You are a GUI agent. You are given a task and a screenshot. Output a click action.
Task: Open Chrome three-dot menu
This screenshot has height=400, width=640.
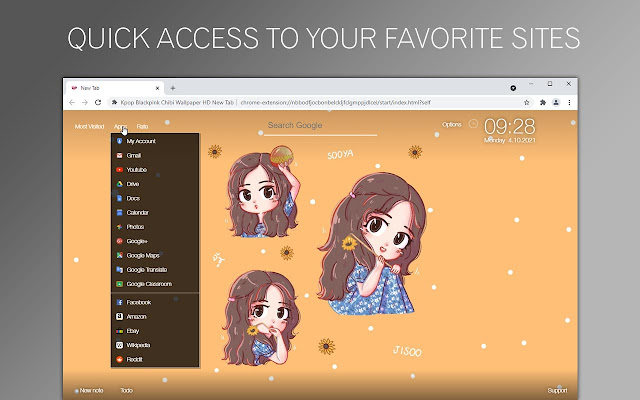click(x=569, y=102)
